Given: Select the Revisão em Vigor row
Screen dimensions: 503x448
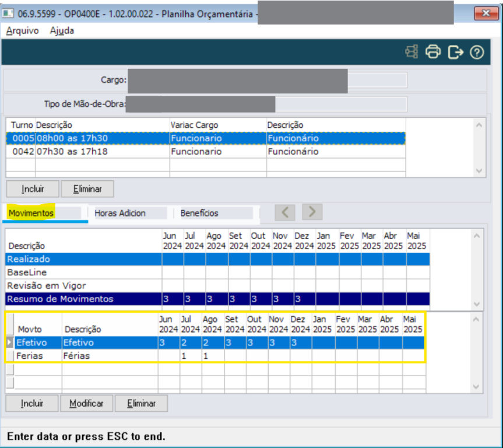Looking at the screenshot, I should [x=217, y=285].
